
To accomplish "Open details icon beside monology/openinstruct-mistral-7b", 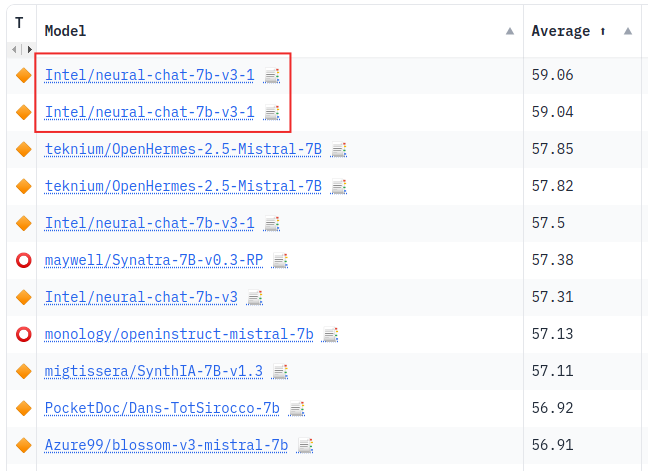I will pyautogui.click(x=330, y=335).
